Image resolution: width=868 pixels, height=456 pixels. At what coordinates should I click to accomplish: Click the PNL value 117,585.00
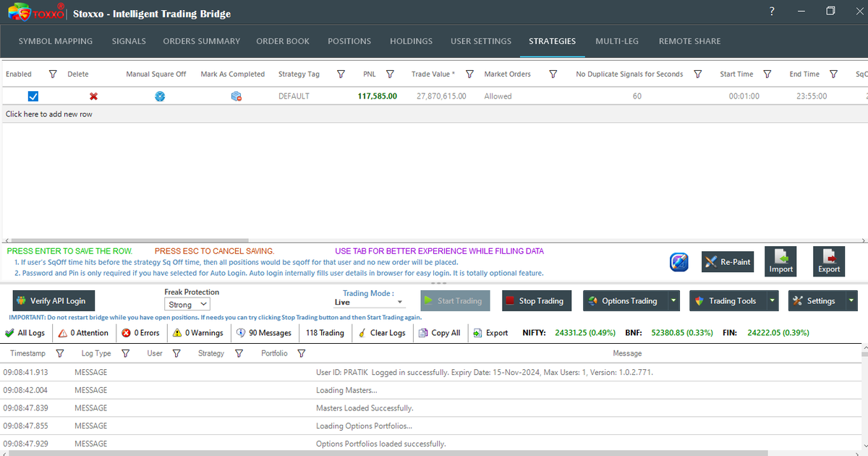[x=378, y=96]
